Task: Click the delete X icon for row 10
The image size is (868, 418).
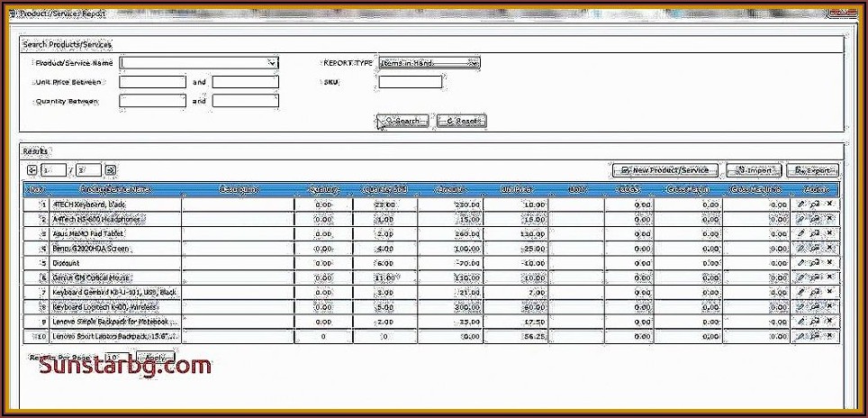Action: 829,336
